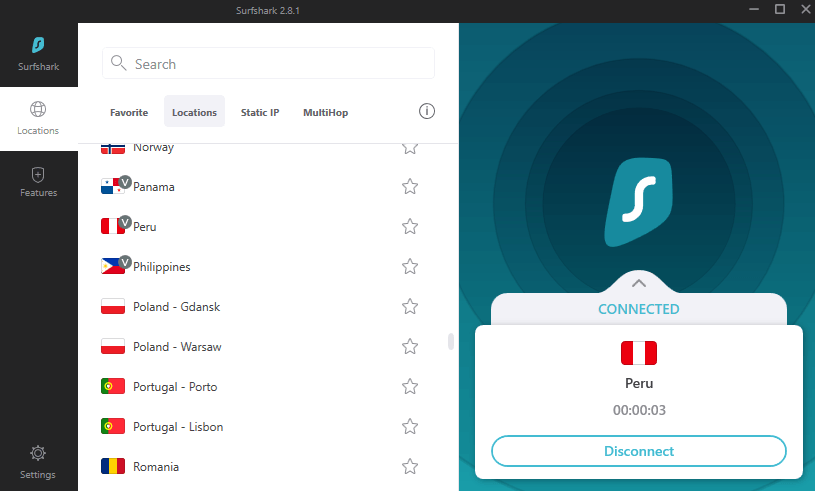The width and height of the screenshot is (815, 491).
Task: Star the Portugal - Porto location
Action: (410, 387)
